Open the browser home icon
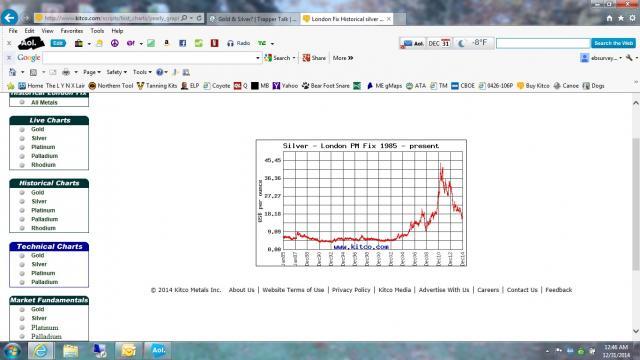The width and height of the screenshot is (640, 360). pos(609,18)
